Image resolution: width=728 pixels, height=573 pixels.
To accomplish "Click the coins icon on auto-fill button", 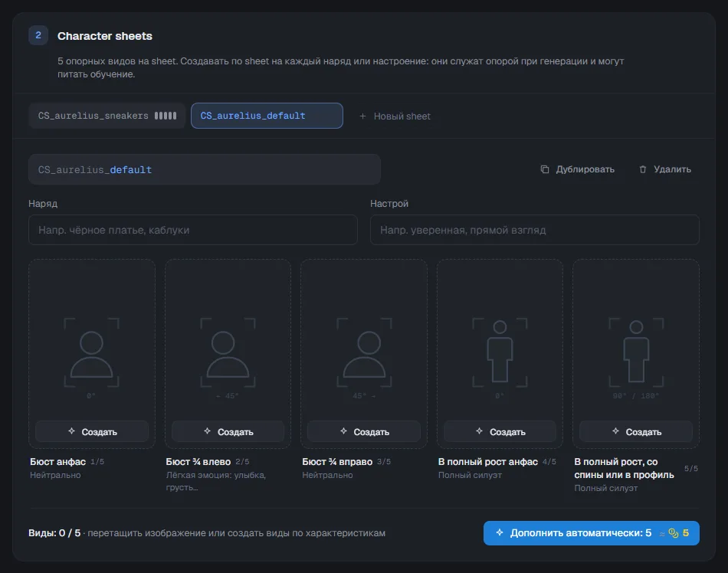I will pos(674,533).
